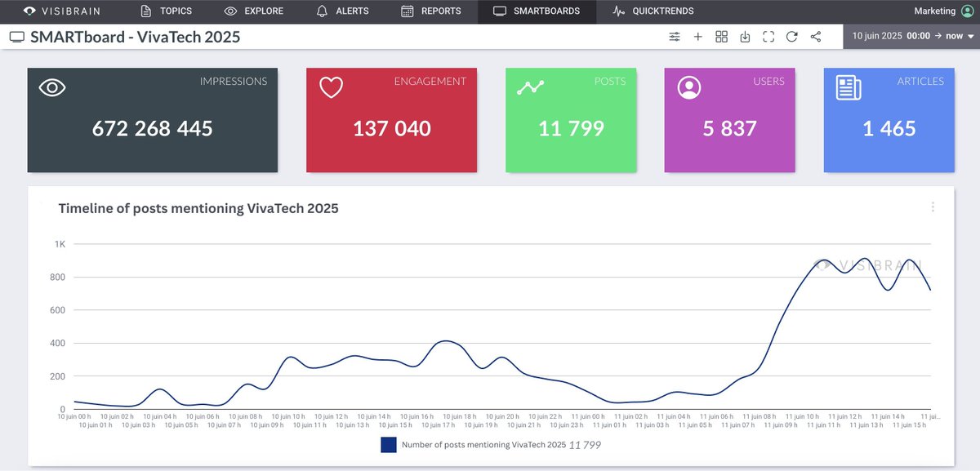Open the Marketing account menu
Image resolution: width=980 pixels, height=471 pixels.
point(944,11)
